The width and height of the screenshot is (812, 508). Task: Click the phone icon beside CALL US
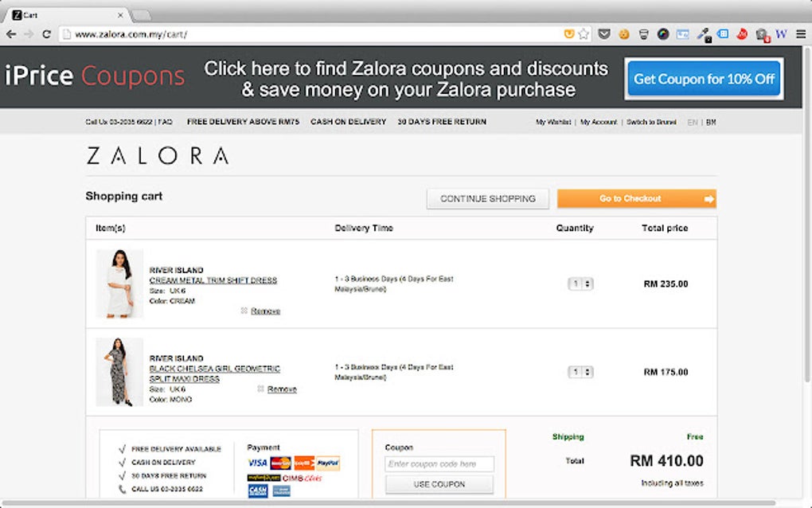pos(123,489)
